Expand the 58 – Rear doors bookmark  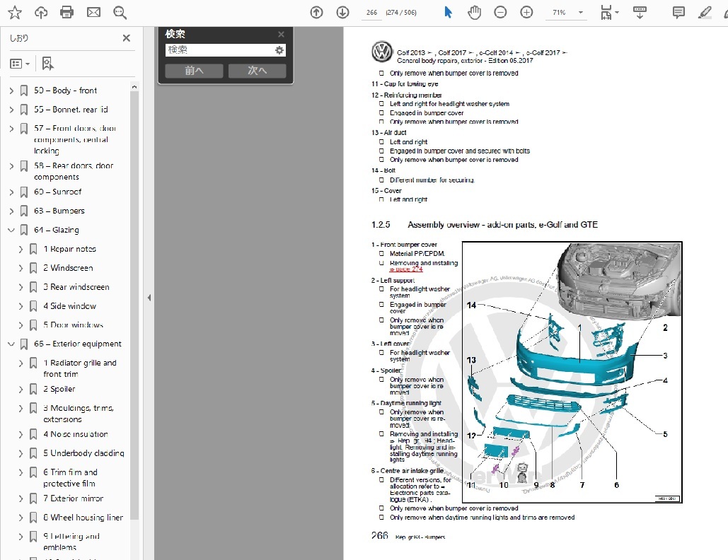pos(11,165)
